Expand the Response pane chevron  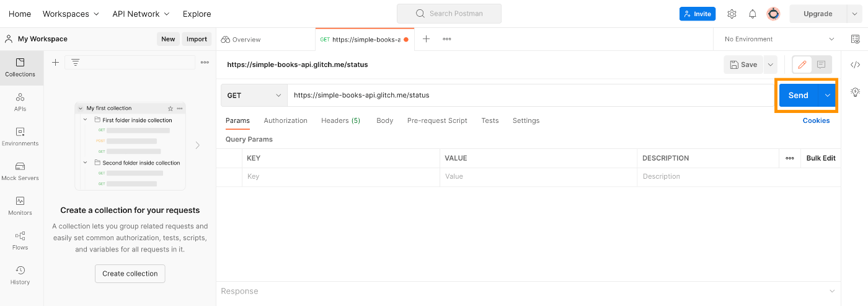click(x=832, y=291)
